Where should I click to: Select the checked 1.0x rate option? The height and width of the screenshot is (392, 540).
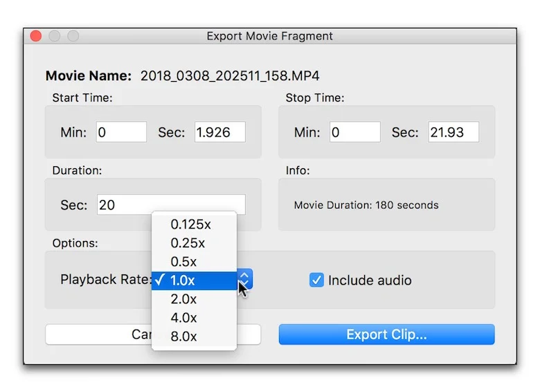click(194, 280)
